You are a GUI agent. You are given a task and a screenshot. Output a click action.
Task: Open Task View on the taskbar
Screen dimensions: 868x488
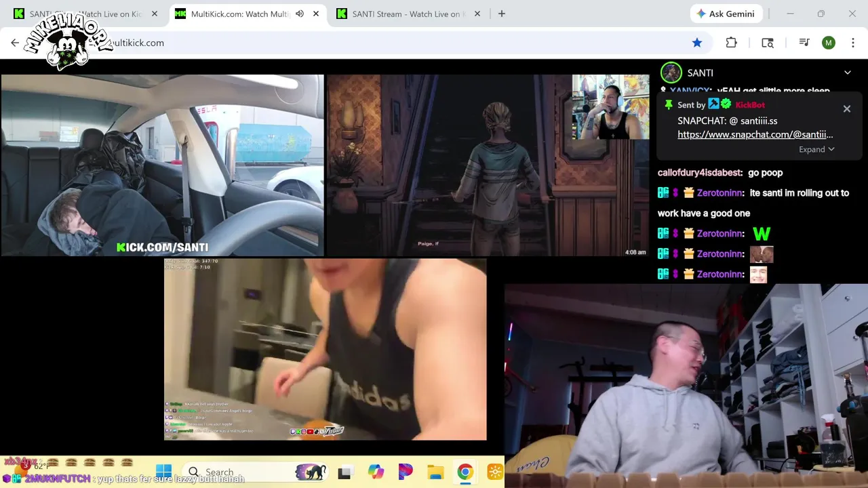pos(344,472)
